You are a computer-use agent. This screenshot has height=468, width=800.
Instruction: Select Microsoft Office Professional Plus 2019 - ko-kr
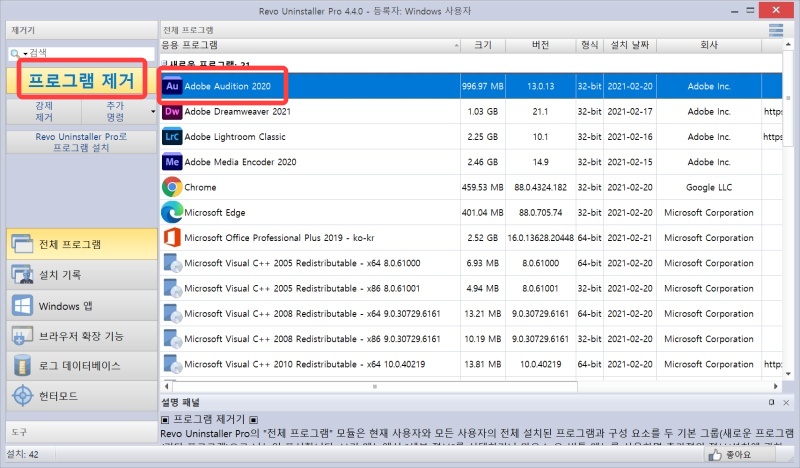pos(279,238)
